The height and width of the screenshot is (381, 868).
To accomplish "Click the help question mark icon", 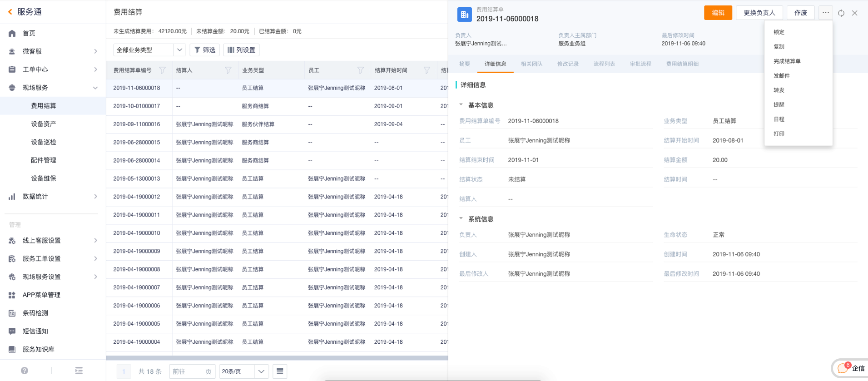I will pyautogui.click(x=25, y=371).
